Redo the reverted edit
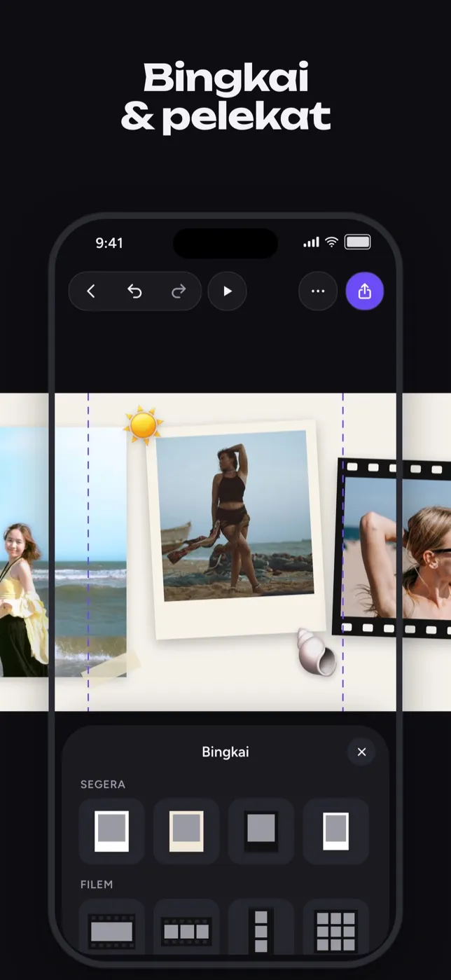Image resolution: width=451 pixels, height=980 pixels. pos(179,291)
